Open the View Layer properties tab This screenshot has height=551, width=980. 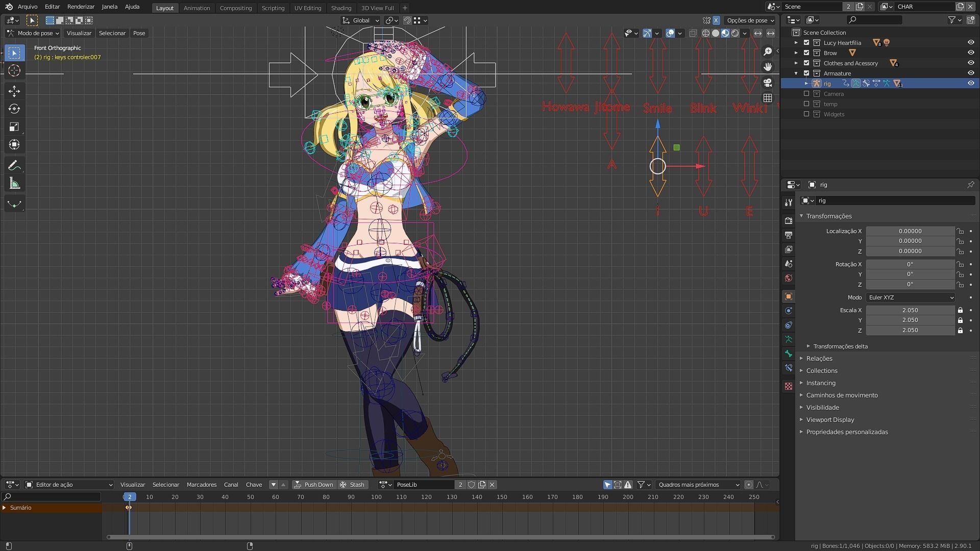(789, 249)
